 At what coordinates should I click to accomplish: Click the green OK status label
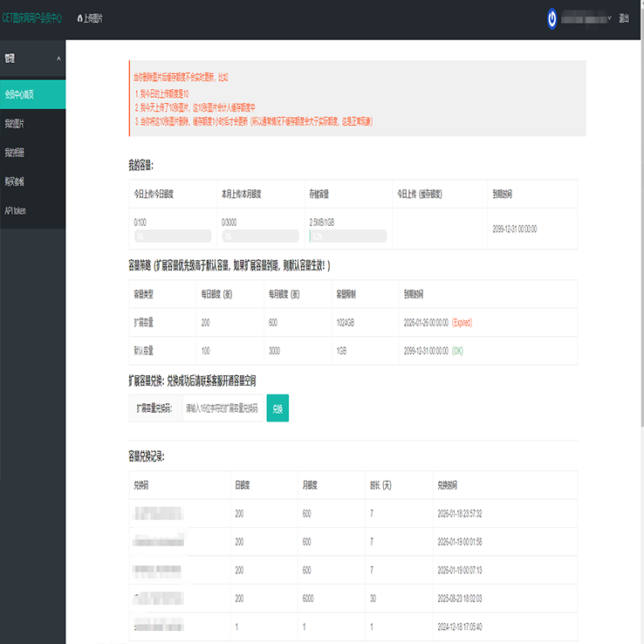(459, 350)
